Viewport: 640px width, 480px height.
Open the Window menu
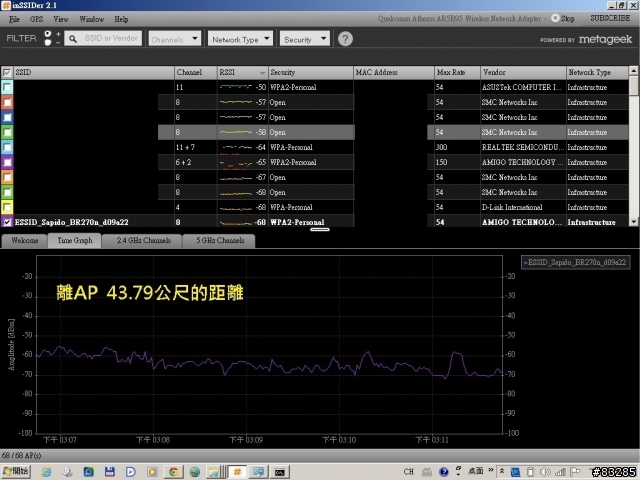pyautogui.click(x=91, y=19)
